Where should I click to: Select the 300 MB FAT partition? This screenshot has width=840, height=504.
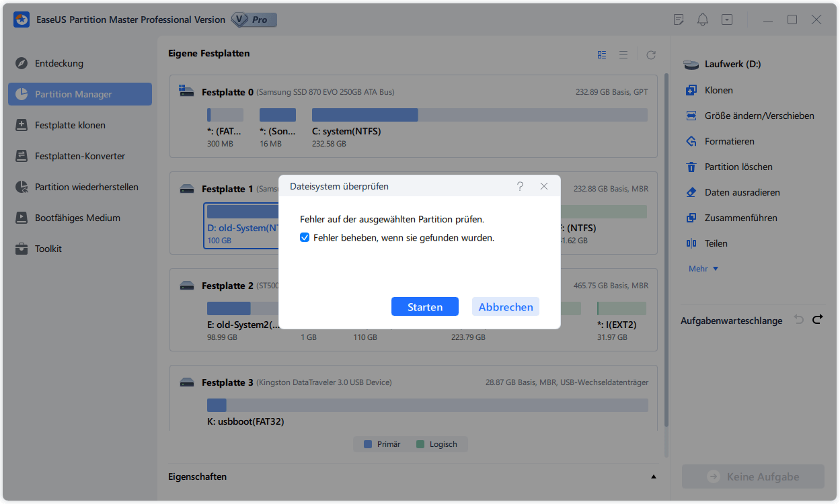pos(225,128)
